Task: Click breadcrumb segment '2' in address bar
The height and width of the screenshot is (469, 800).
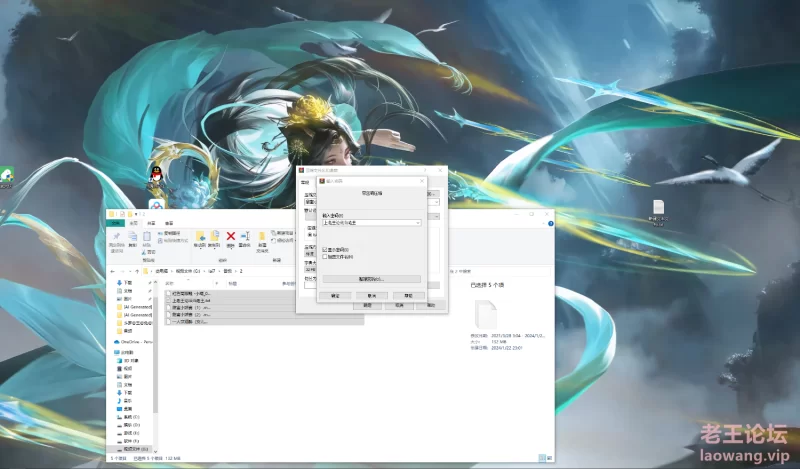Action: coord(241,271)
